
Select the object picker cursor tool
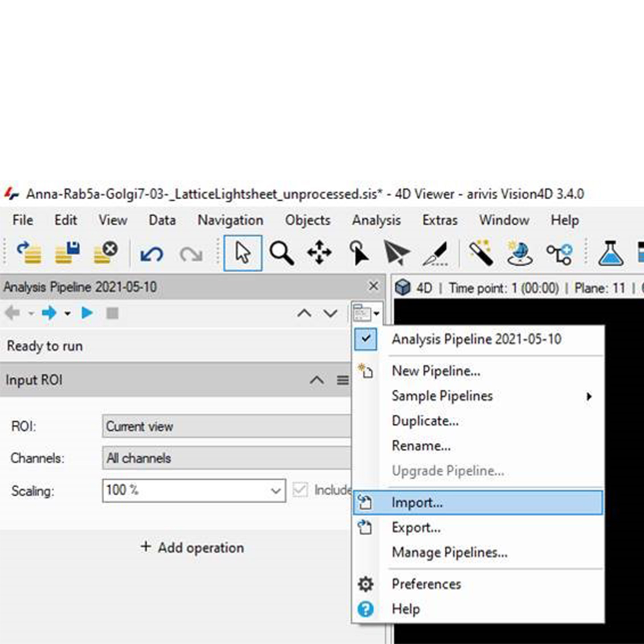tap(359, 253)
